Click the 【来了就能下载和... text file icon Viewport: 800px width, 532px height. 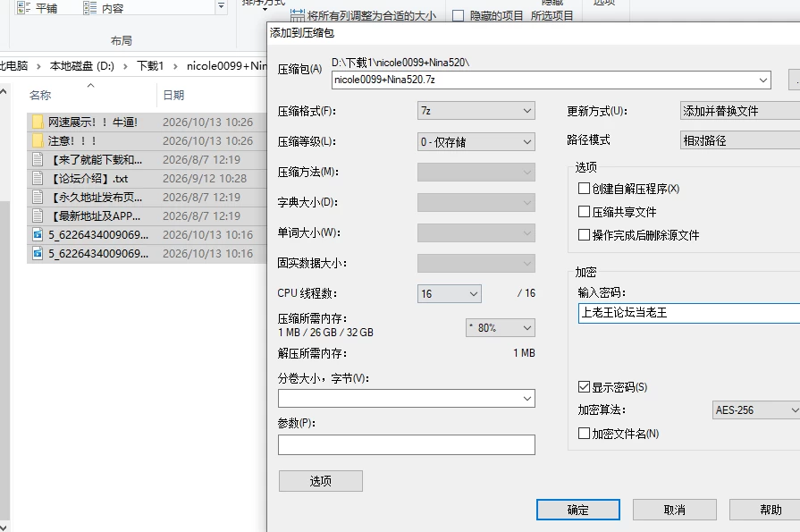[38, 159]
